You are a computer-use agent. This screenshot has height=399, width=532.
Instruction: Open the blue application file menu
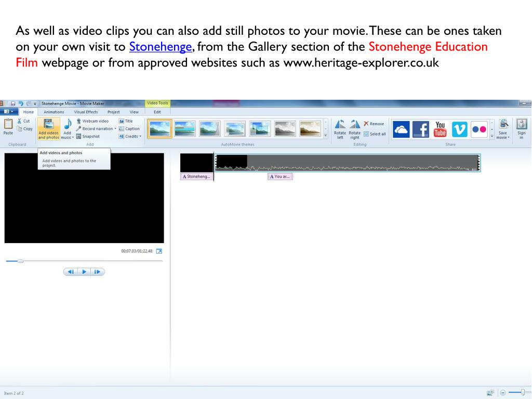(9, 112)
